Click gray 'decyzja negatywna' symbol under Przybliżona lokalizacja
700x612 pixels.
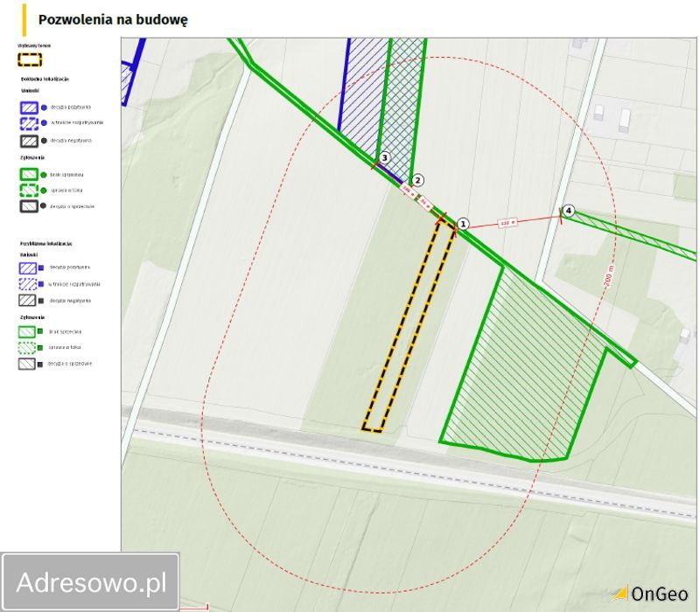27,300
